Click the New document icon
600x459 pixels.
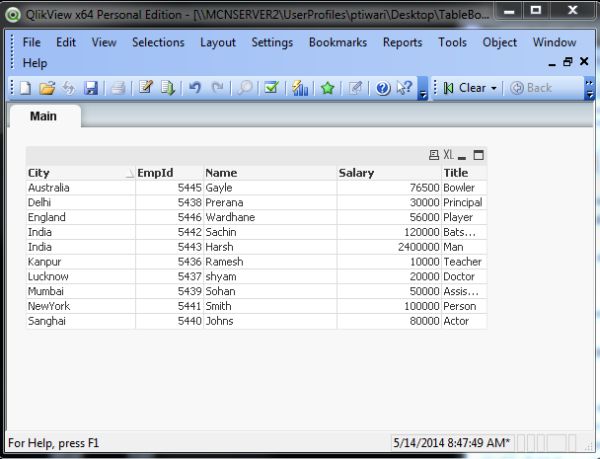point(26,88)
